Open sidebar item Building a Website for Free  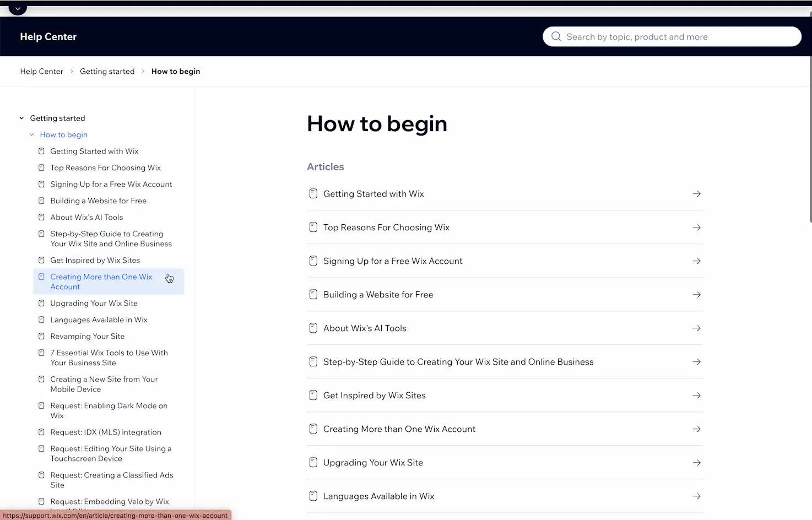pyautogui.click(x=98, y=201)
